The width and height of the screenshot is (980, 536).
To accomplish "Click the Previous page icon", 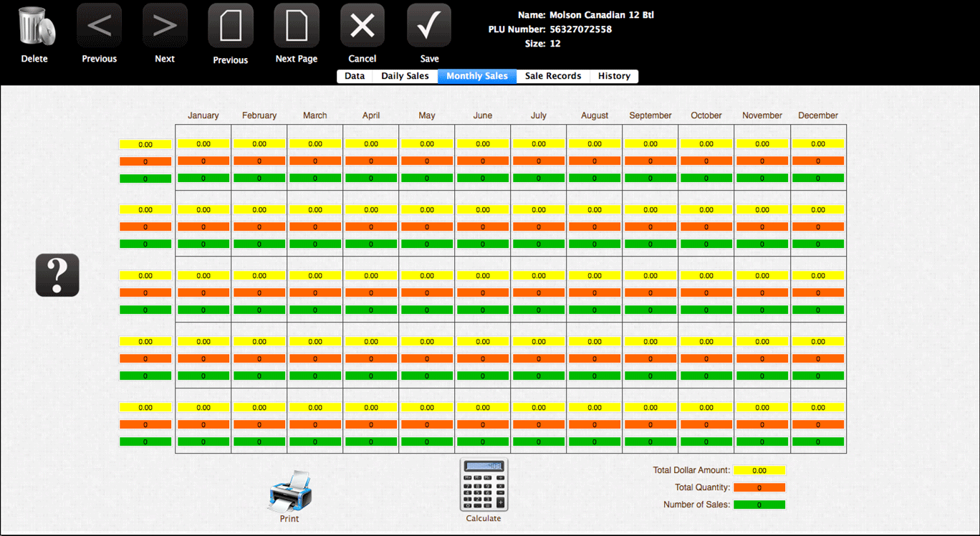I will (230, 27).
